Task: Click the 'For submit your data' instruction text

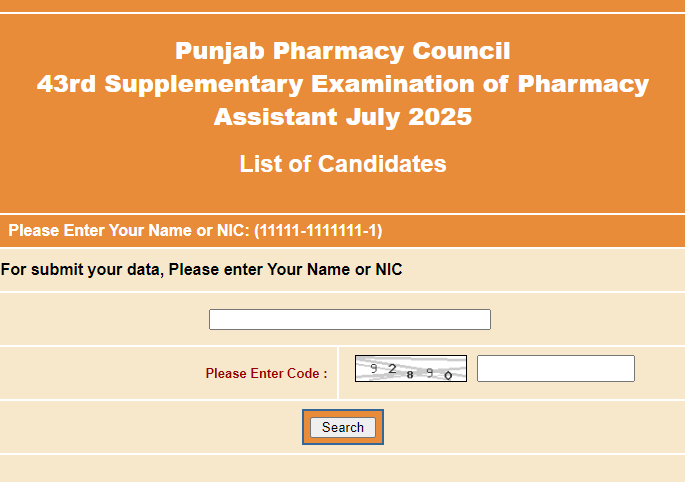Action: tap(201, 269)
